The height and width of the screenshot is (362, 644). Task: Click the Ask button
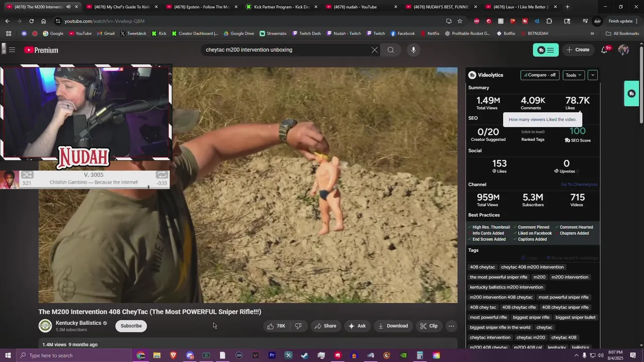pos(357,326)
